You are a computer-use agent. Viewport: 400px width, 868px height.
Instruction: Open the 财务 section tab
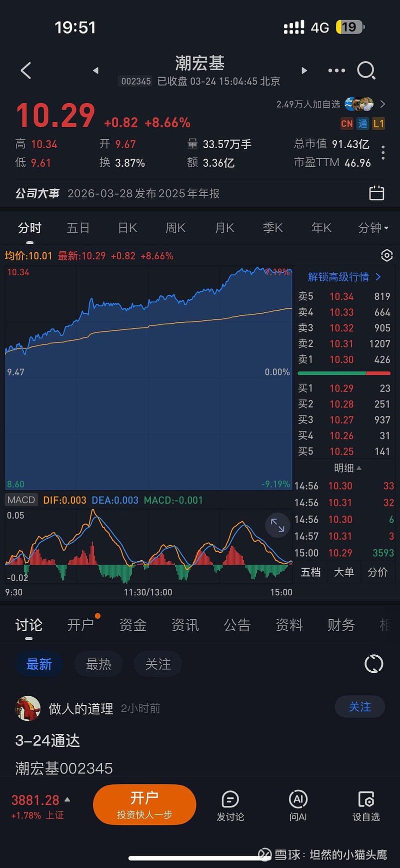341,625
